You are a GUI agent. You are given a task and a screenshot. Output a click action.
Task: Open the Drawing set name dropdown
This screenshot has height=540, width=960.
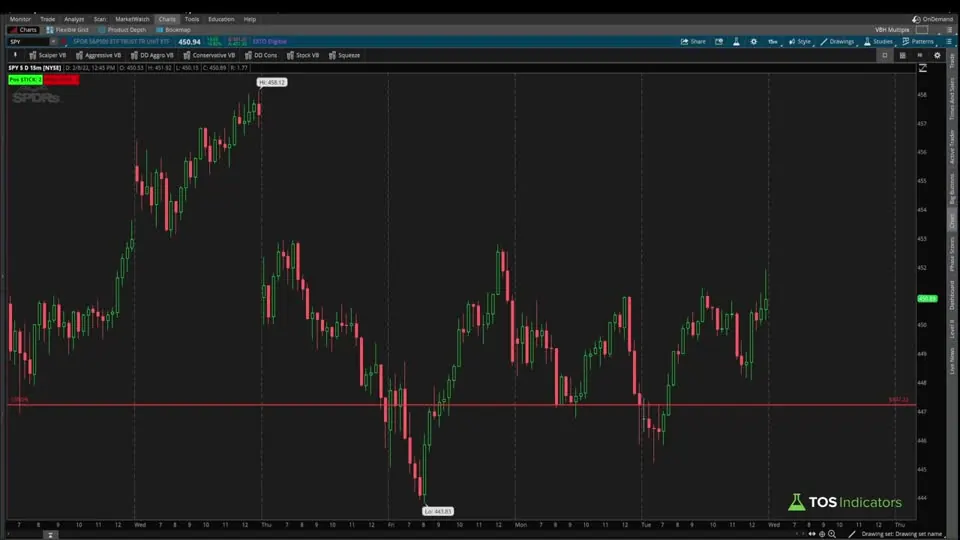(x=904, y=534)
